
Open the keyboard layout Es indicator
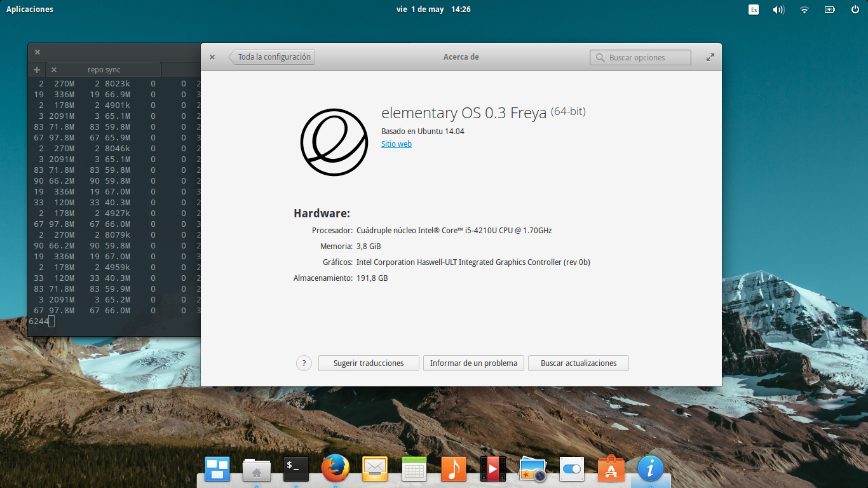(x=754, y=10)
